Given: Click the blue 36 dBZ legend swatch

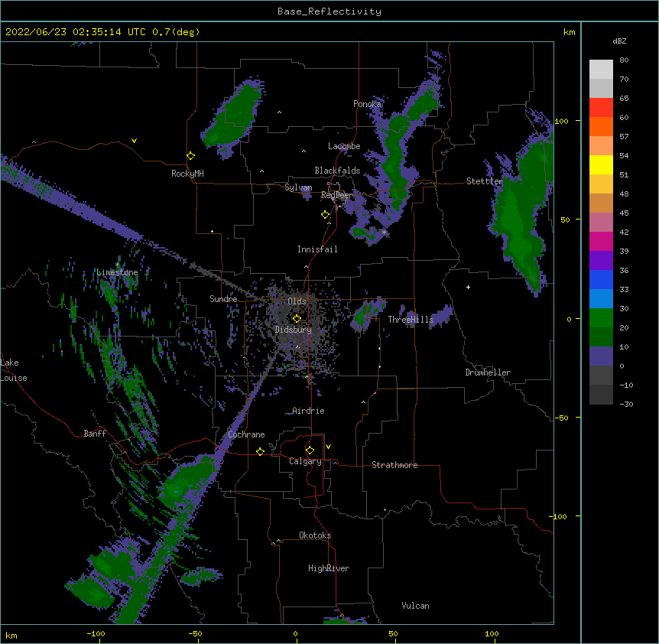Looking at the screenshot, I should [601, 279].
